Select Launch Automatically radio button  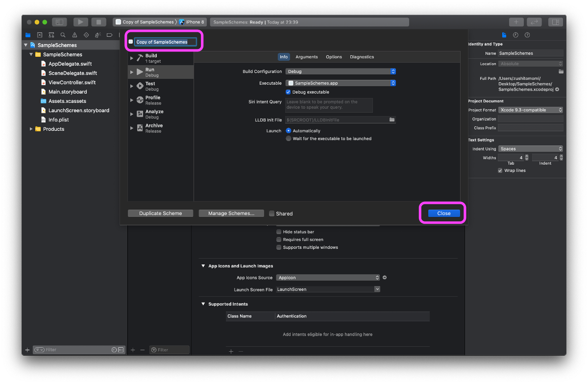click(x=289, y=131)
